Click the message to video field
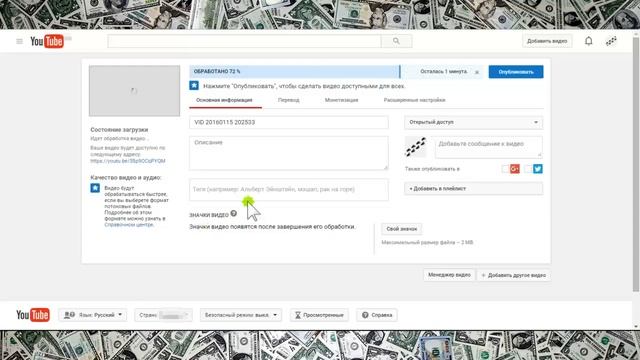This screenshot has height=360, width=640. (489, 147)
